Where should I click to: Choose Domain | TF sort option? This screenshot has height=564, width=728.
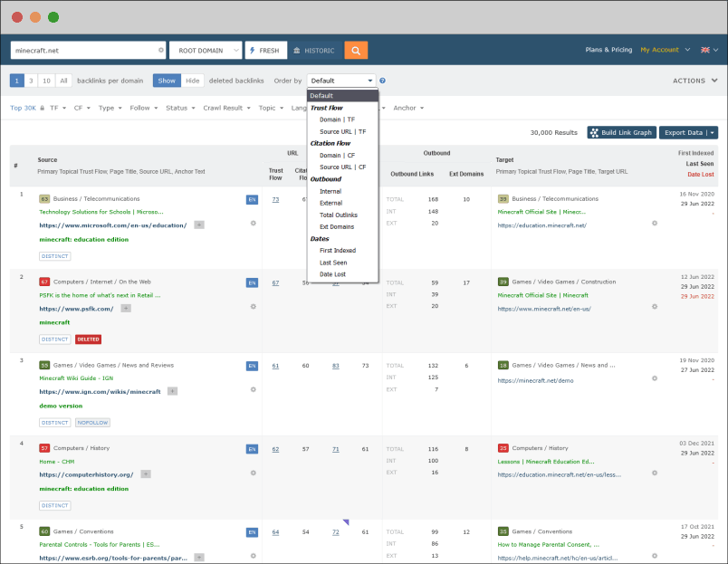[337, 119]
